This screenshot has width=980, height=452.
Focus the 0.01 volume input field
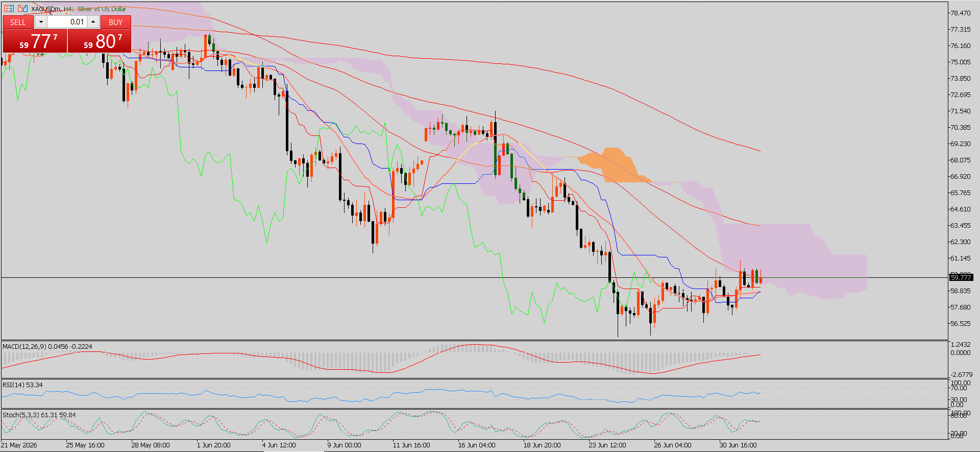click(67, 22)
